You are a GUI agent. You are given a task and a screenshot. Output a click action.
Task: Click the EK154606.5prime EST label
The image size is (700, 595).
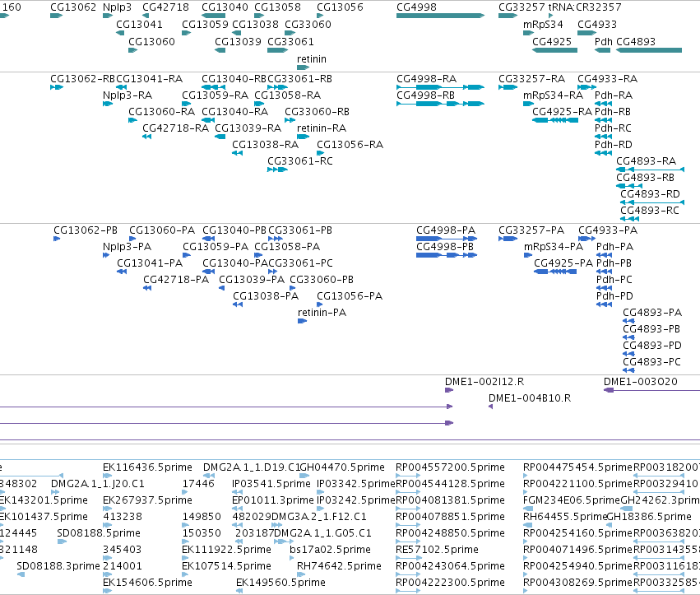point(147,583)
